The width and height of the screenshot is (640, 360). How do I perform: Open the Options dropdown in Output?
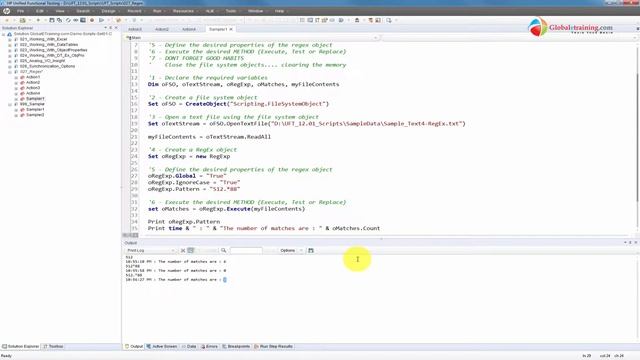(291, 250)
